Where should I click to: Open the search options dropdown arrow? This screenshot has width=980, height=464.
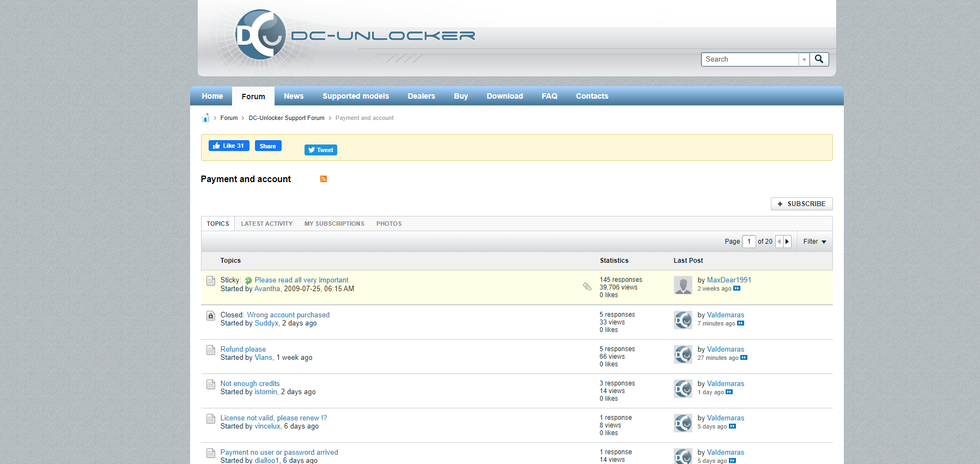click(x=804, y=59)
